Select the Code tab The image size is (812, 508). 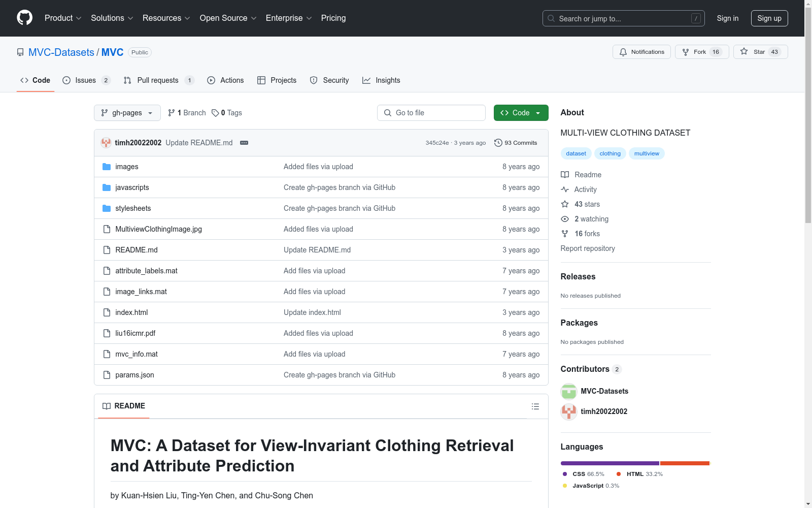(36, 80)
